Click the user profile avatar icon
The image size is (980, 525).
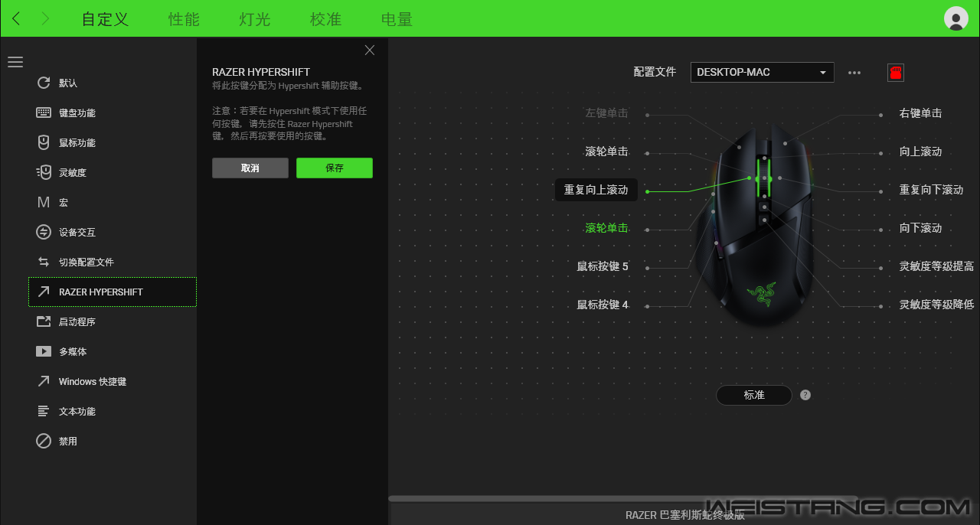coord(955,18)
